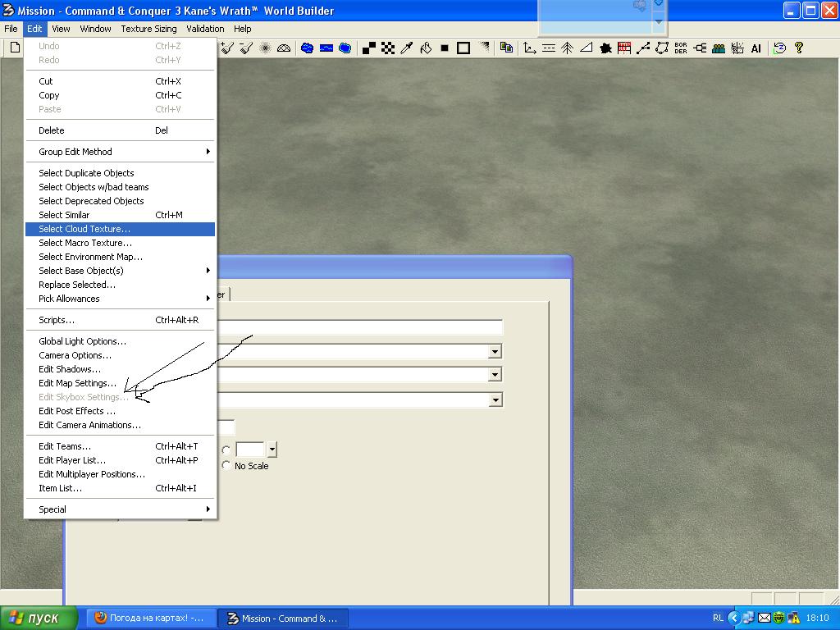Choose Select Environment Map menu entry
The height and width of the screenshot is (630, 840).
coord(120,257)
